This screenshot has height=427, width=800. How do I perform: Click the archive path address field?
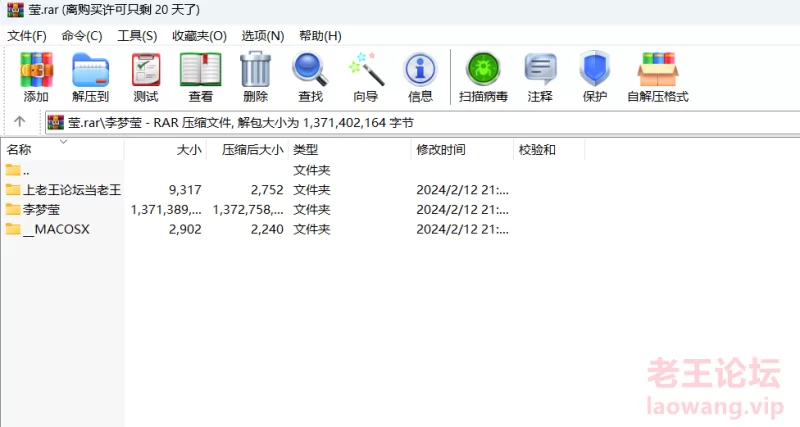coord(422,122)
